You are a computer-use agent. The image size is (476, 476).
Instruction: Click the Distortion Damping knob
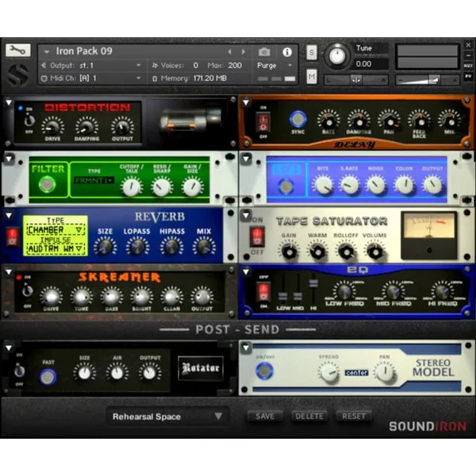pyautogui.click(x=86, y=127)
